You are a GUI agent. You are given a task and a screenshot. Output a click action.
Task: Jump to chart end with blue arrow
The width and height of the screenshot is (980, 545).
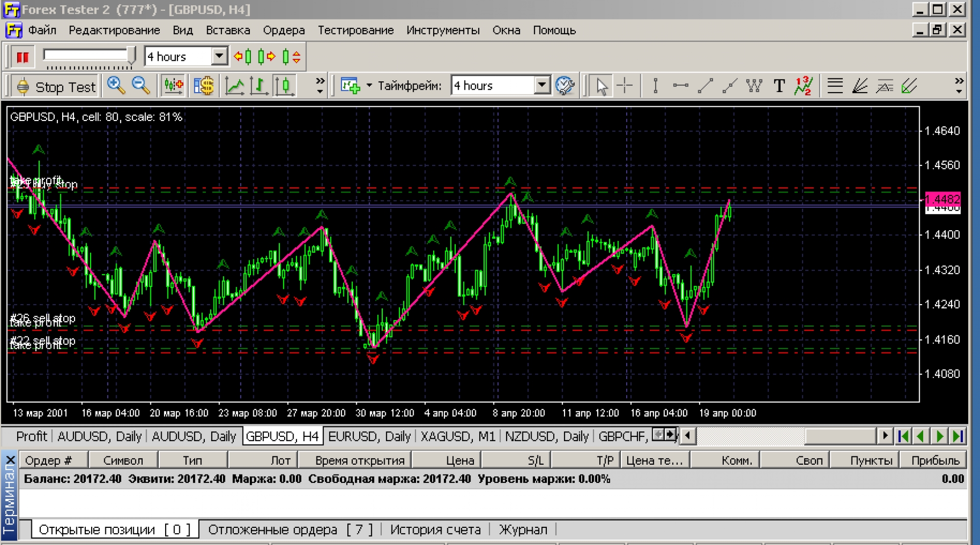coord(957,435)
